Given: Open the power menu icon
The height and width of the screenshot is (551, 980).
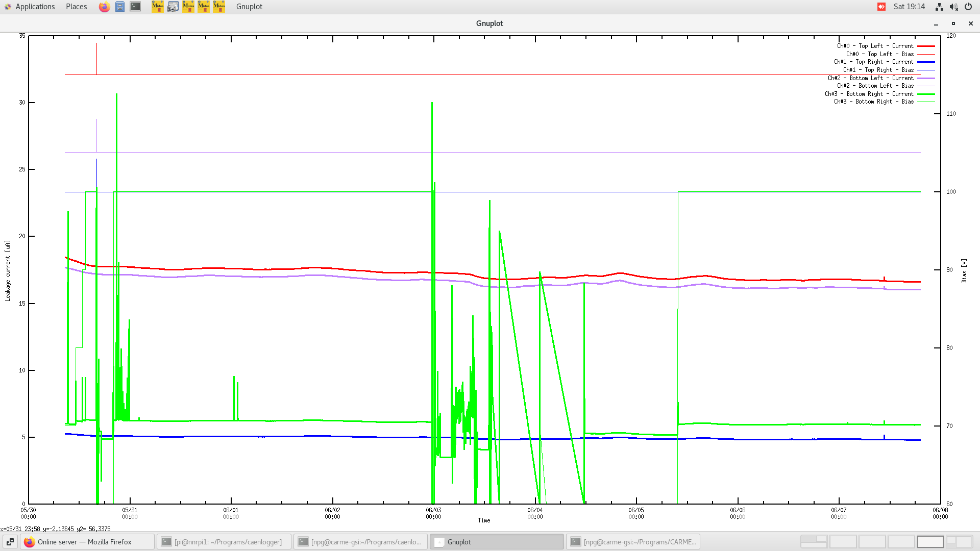Looking at the screenshot, I should (x=968, y=7).
